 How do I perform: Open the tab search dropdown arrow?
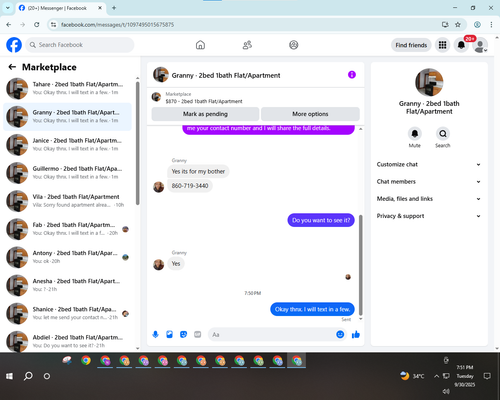[x=7, y=8]
